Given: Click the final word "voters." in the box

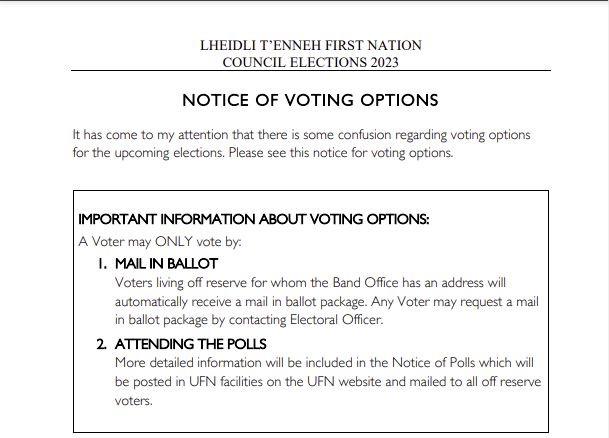Looking at the screenshot, I should [134, 401].
